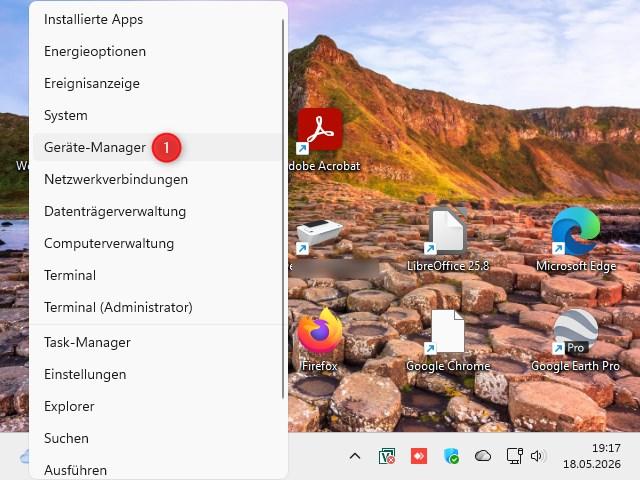Choose Ausführen menu entry

coord(157,470)
